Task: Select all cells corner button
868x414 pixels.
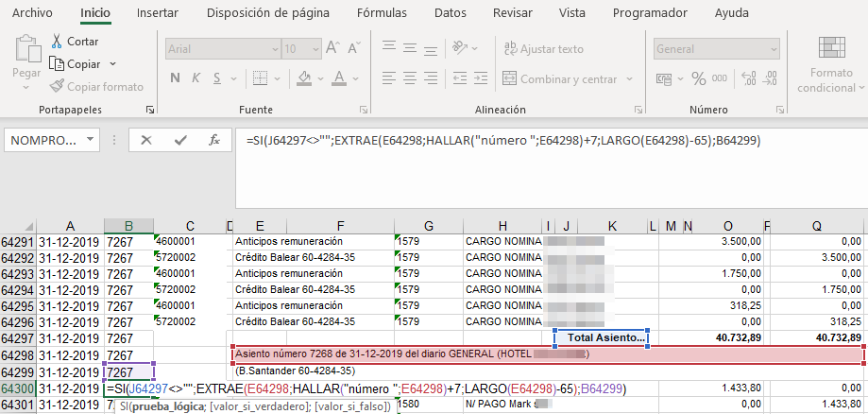Action: tap(18, 226)
